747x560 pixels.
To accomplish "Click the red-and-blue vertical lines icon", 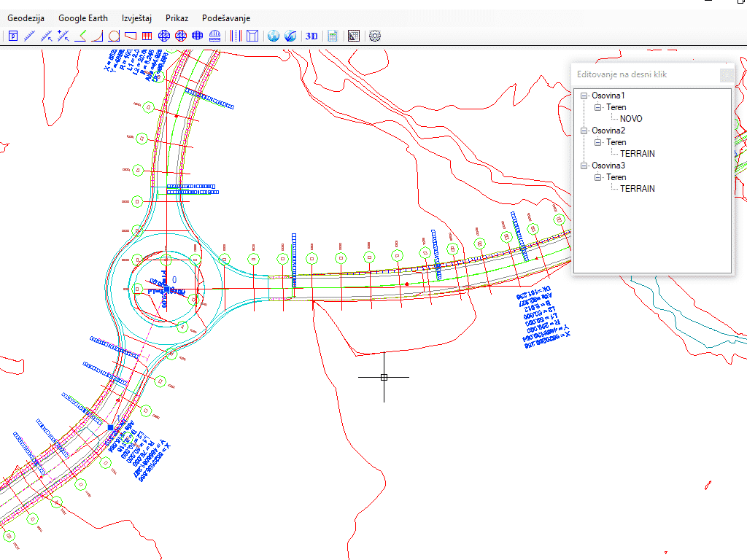I will 236,36.
